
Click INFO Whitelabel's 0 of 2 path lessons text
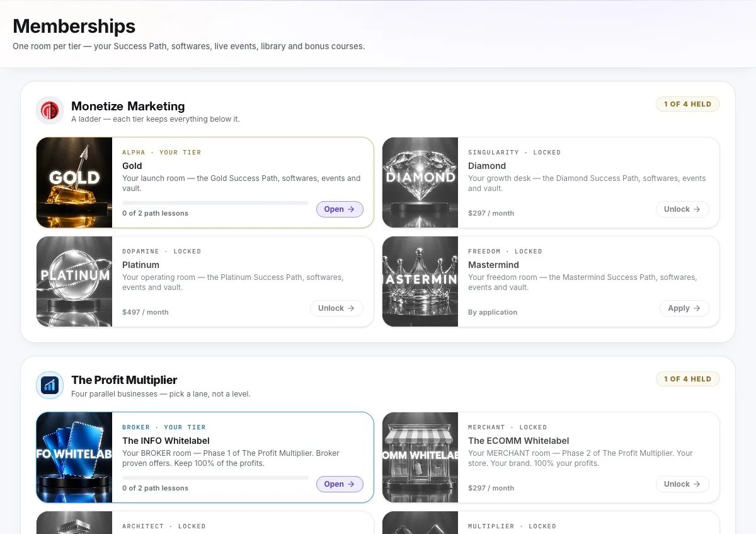155,488
